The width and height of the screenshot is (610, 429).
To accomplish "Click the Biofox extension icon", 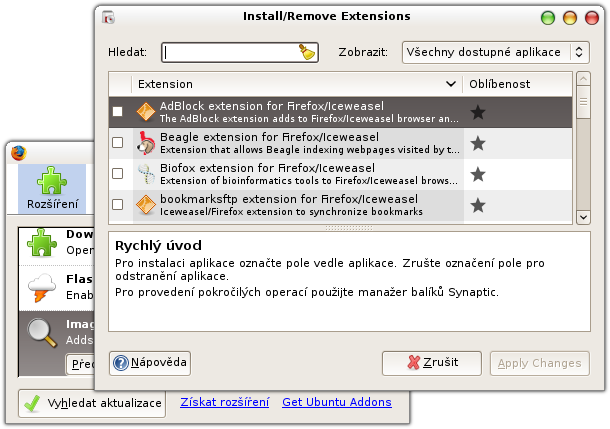I will pyautogui.click(x=145, y=174).
